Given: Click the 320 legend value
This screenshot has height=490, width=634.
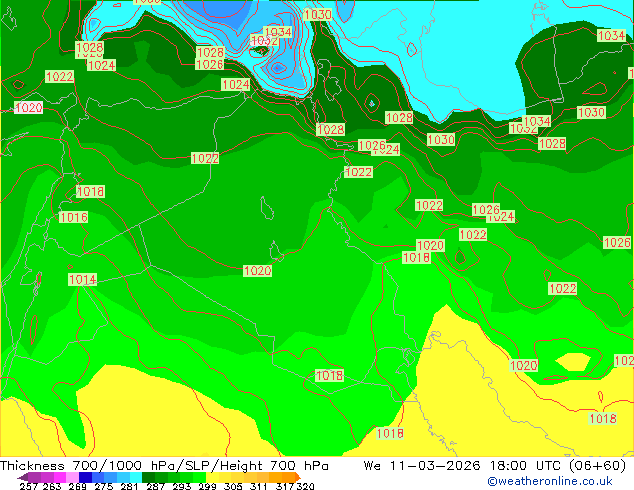Looking at the screenshot, I should (x=305, y=486).
